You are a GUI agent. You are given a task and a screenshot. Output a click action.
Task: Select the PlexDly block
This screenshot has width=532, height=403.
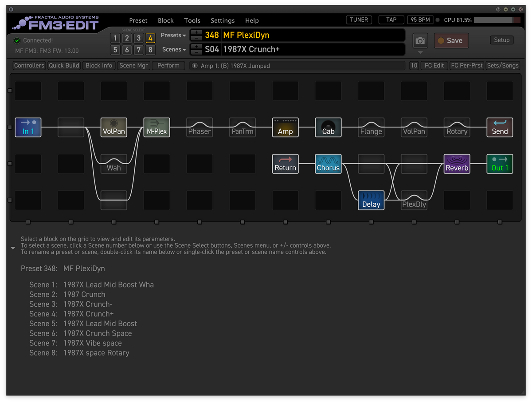coord(414,200)
